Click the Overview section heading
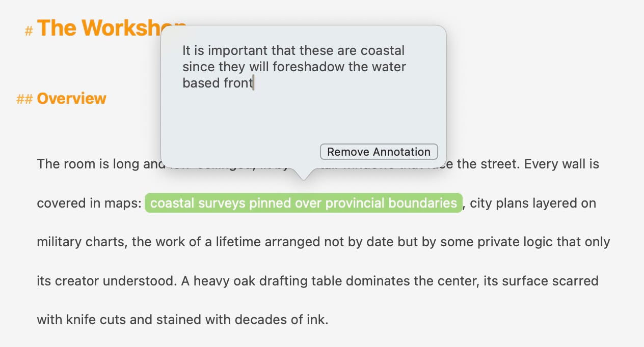 pos(71,98)
